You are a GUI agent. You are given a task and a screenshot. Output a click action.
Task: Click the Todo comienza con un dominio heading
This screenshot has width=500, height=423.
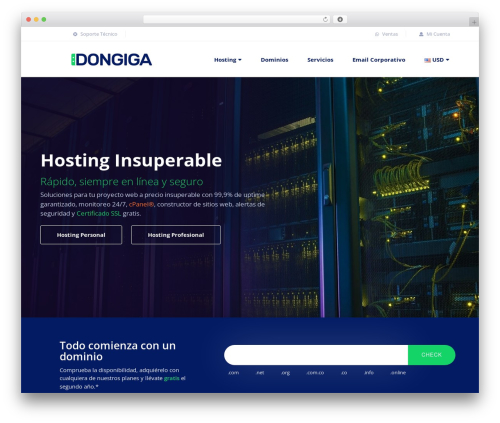point(118,351)
